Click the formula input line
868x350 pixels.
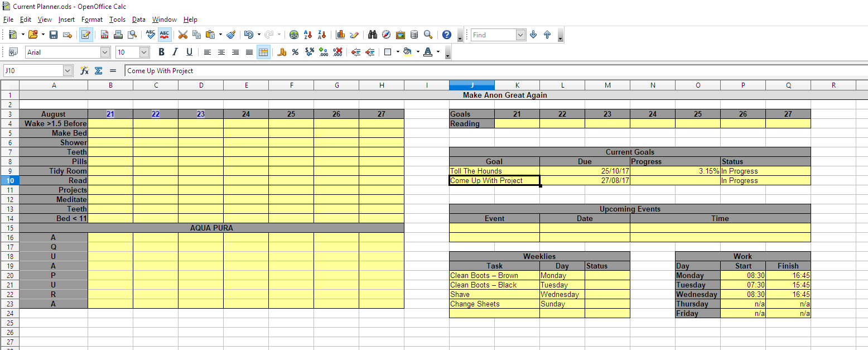(x=496, y=71)
